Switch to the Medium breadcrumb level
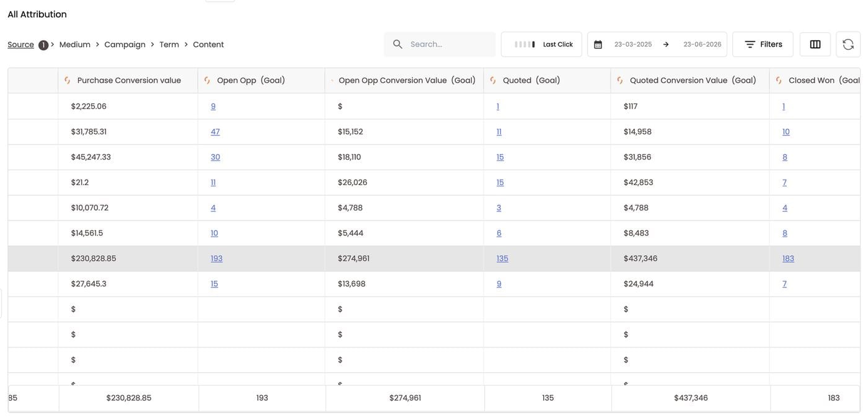The height and width of the screenshot is (418, 868). click(x=75, y=45)
